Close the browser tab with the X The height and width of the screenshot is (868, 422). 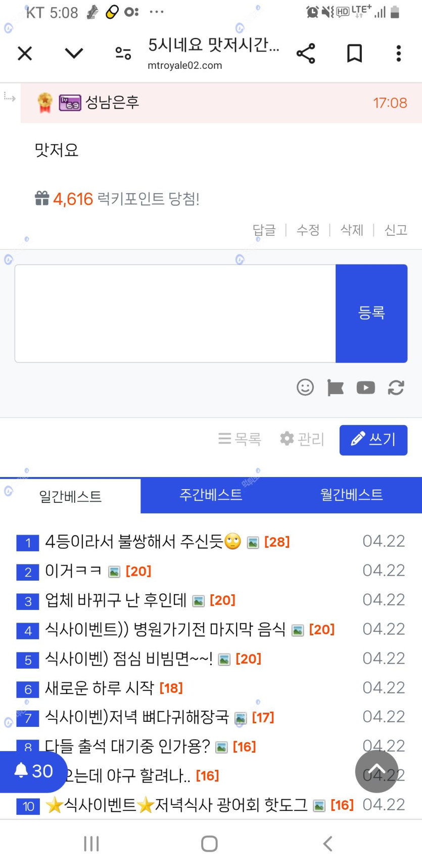click(25, 53)
